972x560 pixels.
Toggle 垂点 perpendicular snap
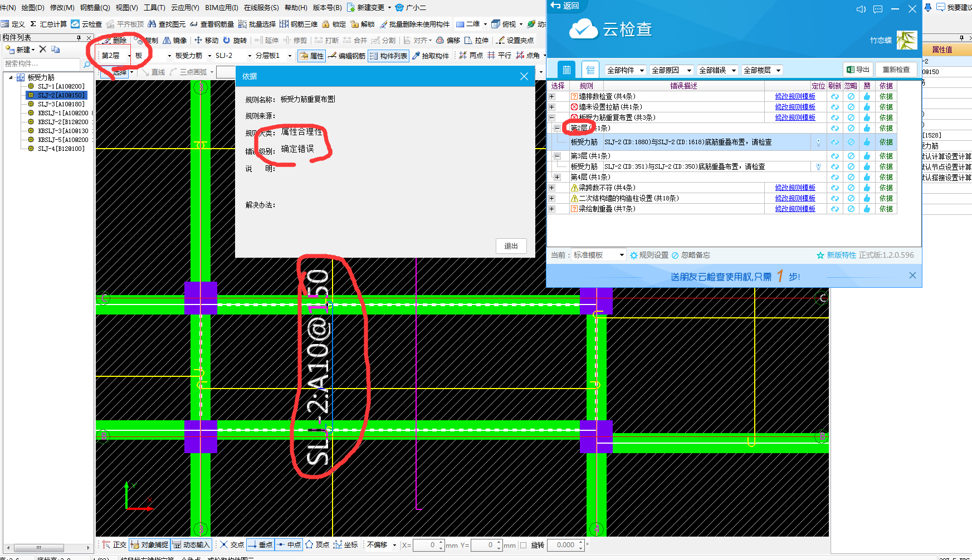(260, 545)
